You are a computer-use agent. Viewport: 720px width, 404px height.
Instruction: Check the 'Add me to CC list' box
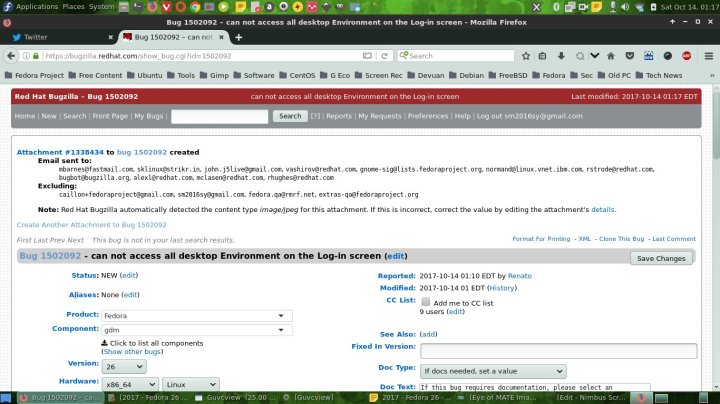tap(426, 301)
